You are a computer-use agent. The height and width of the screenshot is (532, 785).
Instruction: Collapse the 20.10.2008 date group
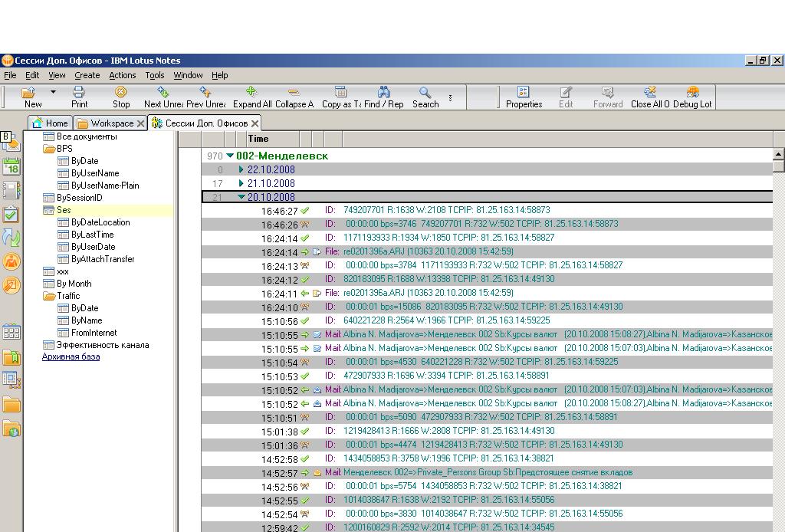point(241,197)
